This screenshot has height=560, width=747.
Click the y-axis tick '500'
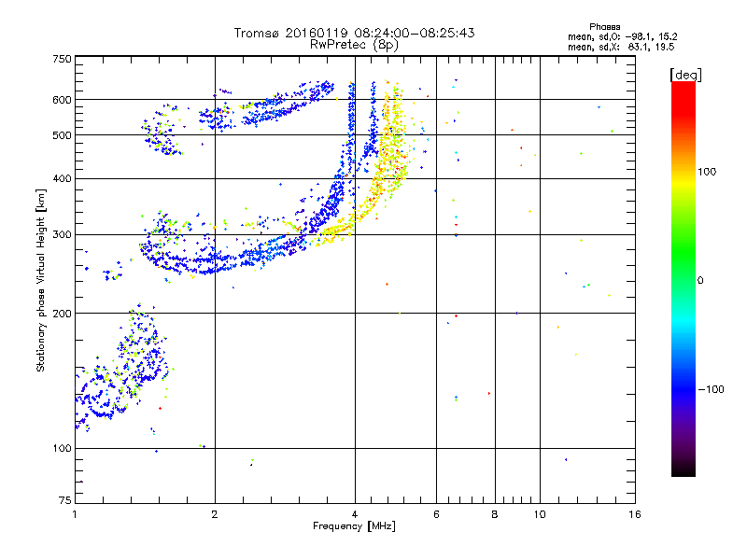(62, 135)
